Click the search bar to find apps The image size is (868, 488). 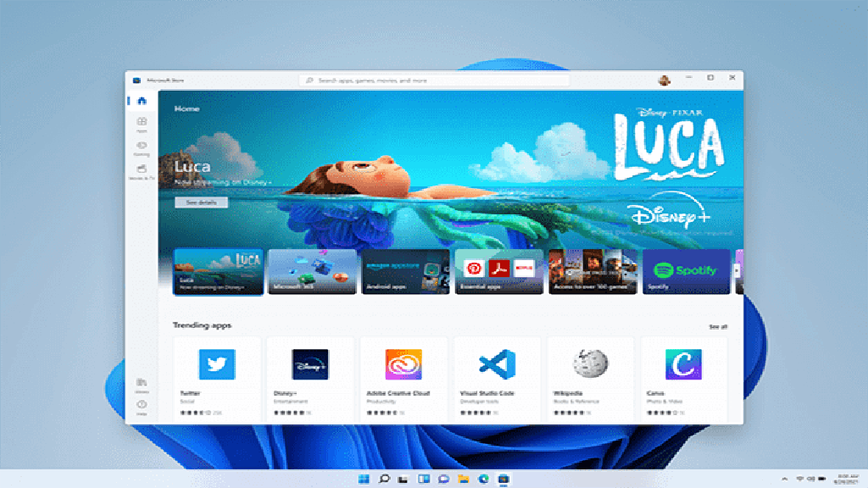coord(434,79)
